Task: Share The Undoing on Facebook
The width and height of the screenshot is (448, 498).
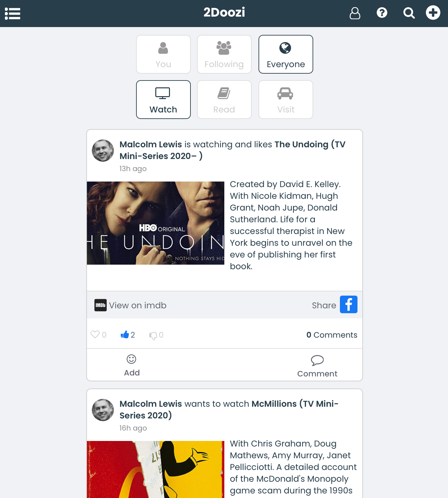Action: [x=349, y=304]
